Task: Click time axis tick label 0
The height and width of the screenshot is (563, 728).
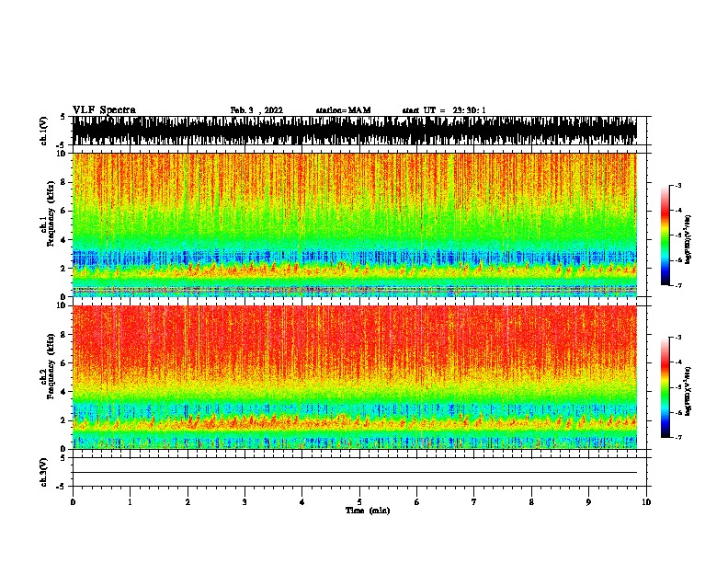Action: (x=73, y=502)
